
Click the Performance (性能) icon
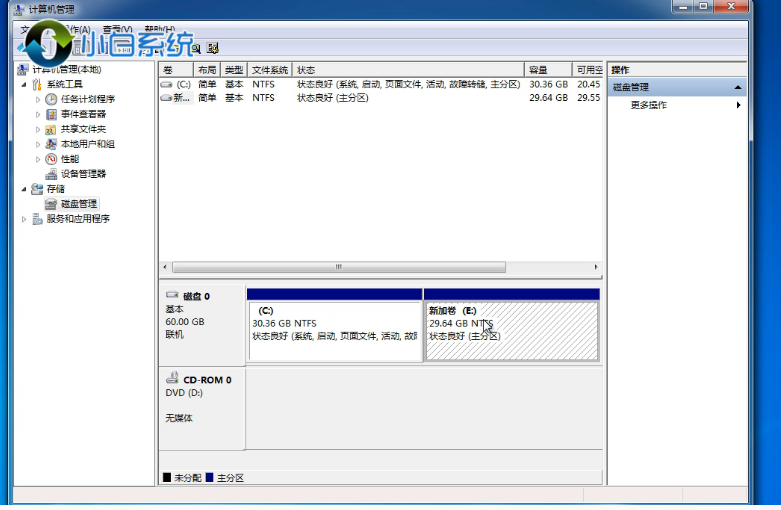coord(51,159)
